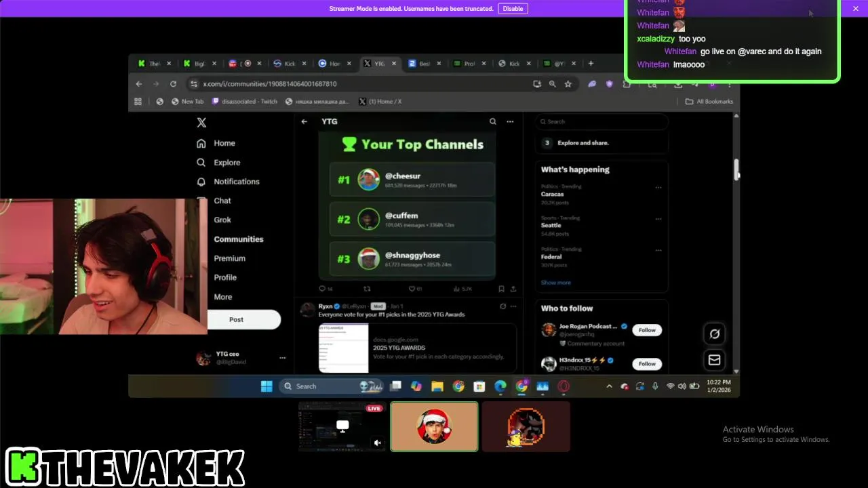The image size is (868, 488).
Task: Share the Top Channels post
Action: [x=513, y=289]
